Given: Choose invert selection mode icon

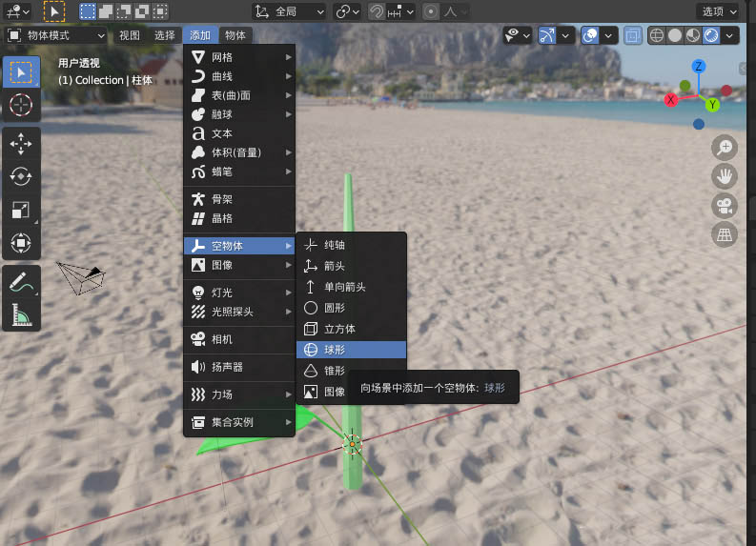Looking at the screenshot, I should pos(142,11).
